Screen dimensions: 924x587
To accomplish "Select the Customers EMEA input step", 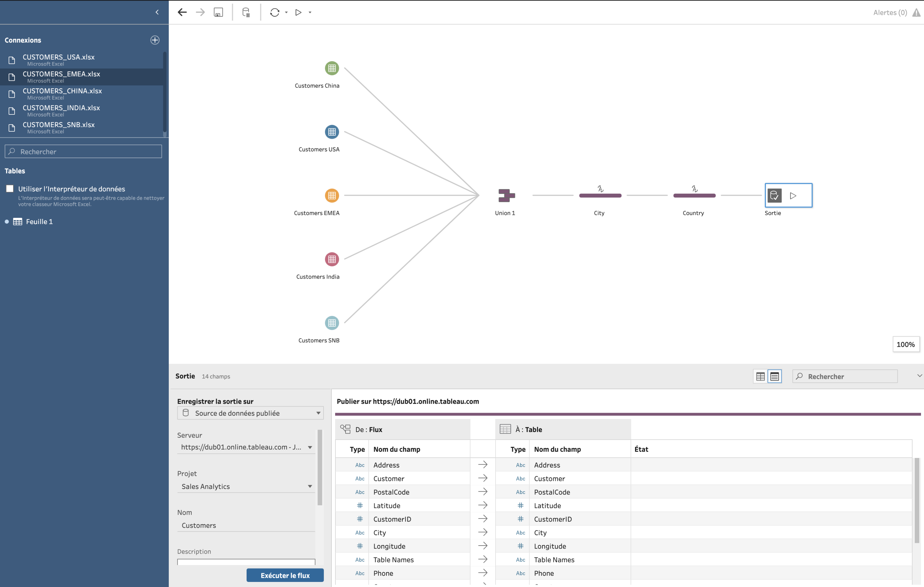I will tap(332, 195).
